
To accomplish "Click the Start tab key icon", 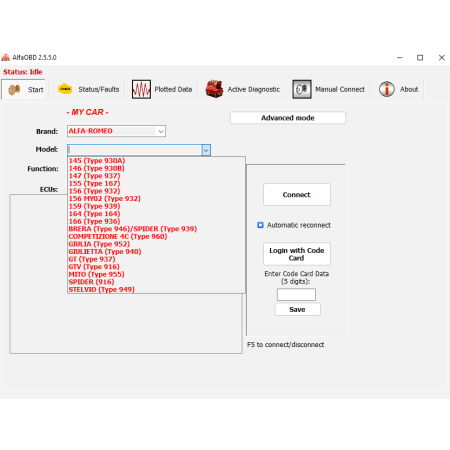I will [14, 89].
